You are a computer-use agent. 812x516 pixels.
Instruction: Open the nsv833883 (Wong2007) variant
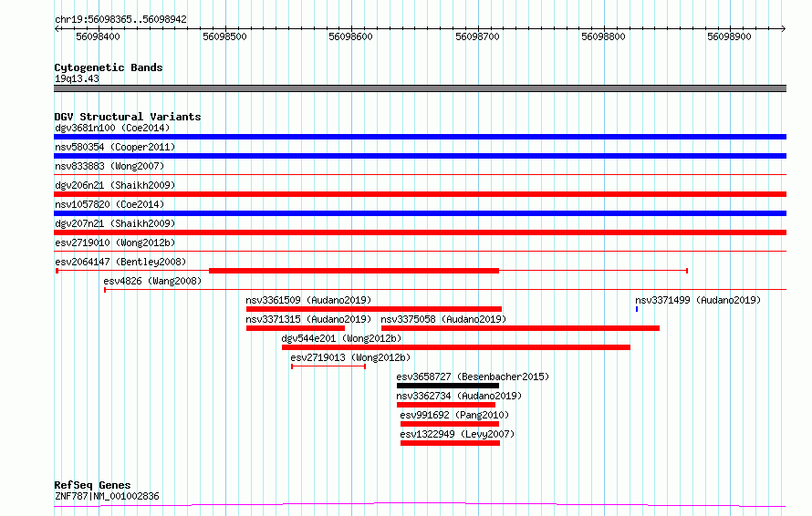pyautogui.click(x=109, y=166)
